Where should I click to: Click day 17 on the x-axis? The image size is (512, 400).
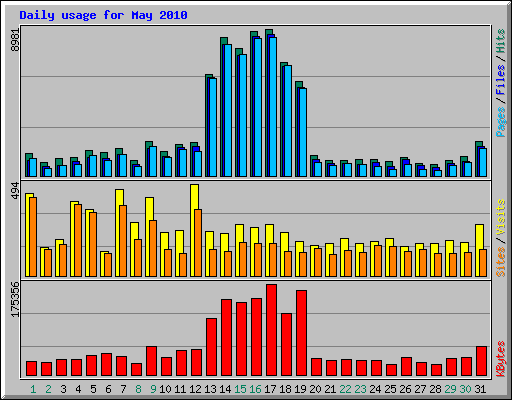(270, 389)
